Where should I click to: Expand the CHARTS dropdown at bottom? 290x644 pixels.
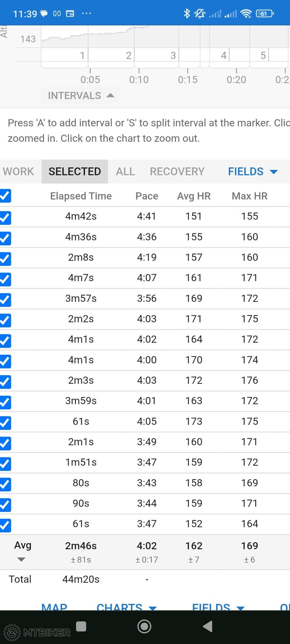tap(127, 606)
